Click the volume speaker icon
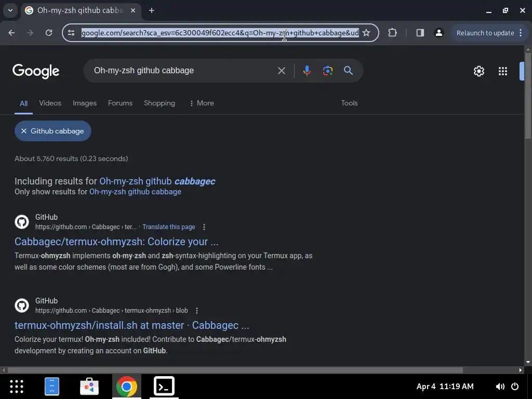Image resolution: width=532 pixels, height=399 pixels. 500,387
